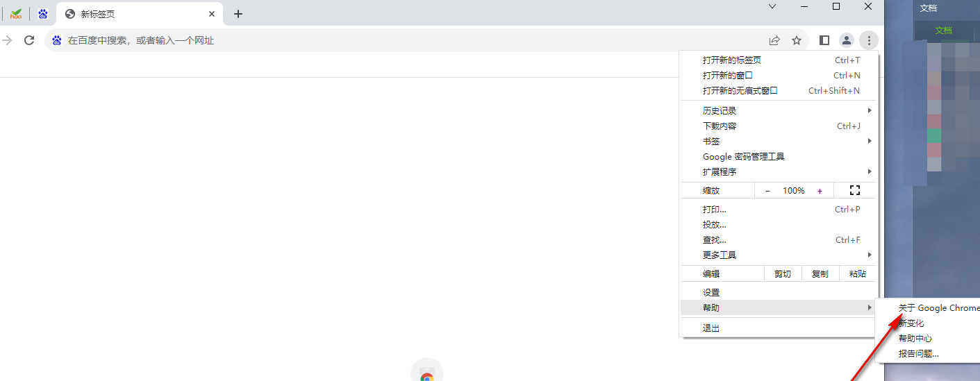Viewport: 980px width, 381px height.
Task: Click the 粘贴 edit button
Action: coord(858,274)
